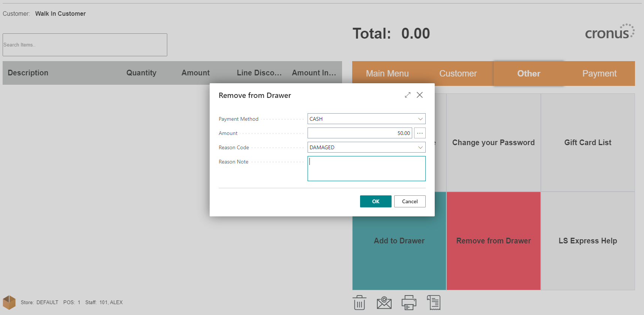This screenshot has width=644, height=315.
Task: Click the email receipt envelope icon
Action: (x=384, y=303)
